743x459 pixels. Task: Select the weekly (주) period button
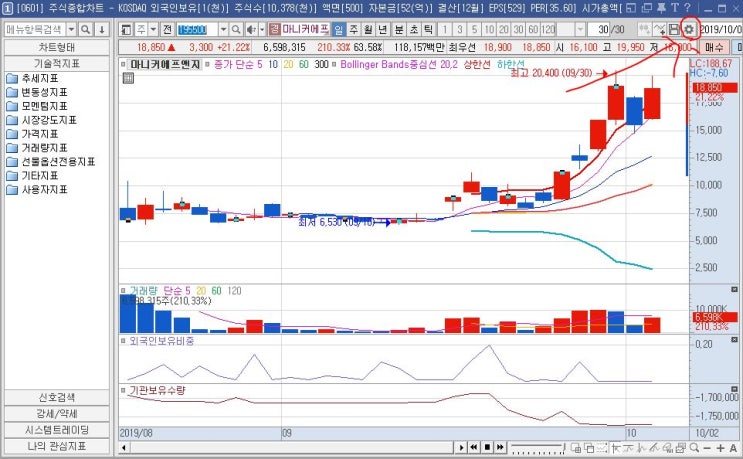353,30
